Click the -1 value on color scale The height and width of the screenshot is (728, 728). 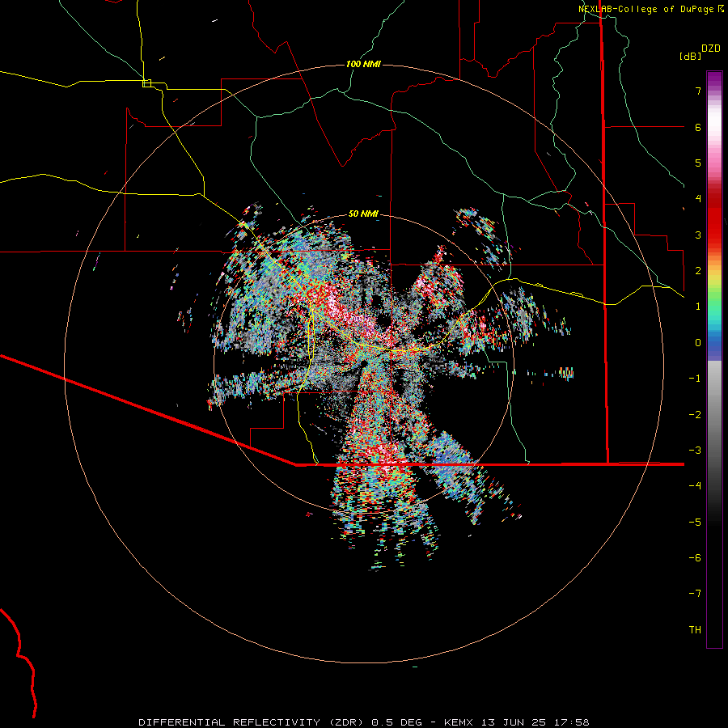coord(695,379)
